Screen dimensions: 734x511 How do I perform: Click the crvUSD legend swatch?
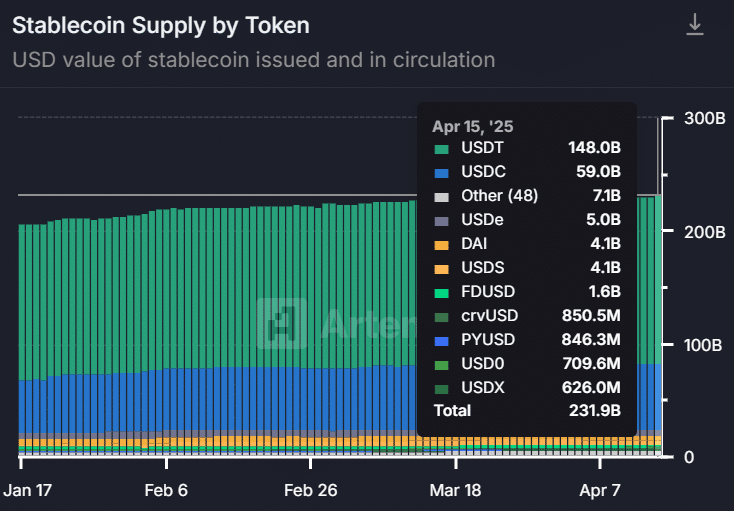tap(440, 316)
